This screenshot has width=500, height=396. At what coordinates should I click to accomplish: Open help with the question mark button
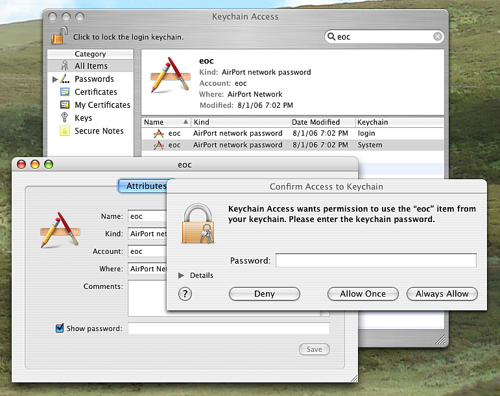coord(185,294)
